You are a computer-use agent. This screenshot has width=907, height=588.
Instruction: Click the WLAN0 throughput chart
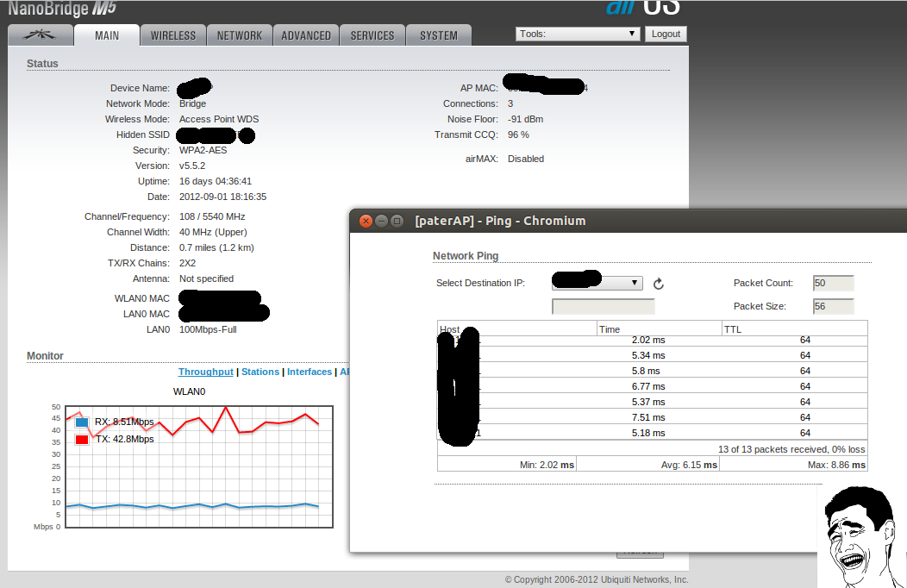199,466
